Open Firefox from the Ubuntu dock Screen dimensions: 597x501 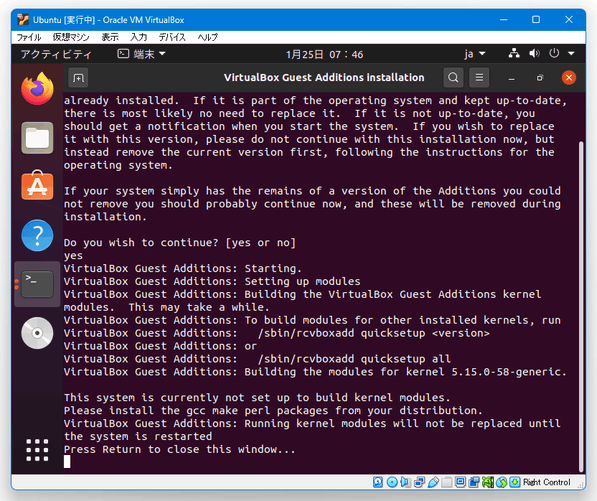[37, 89]
